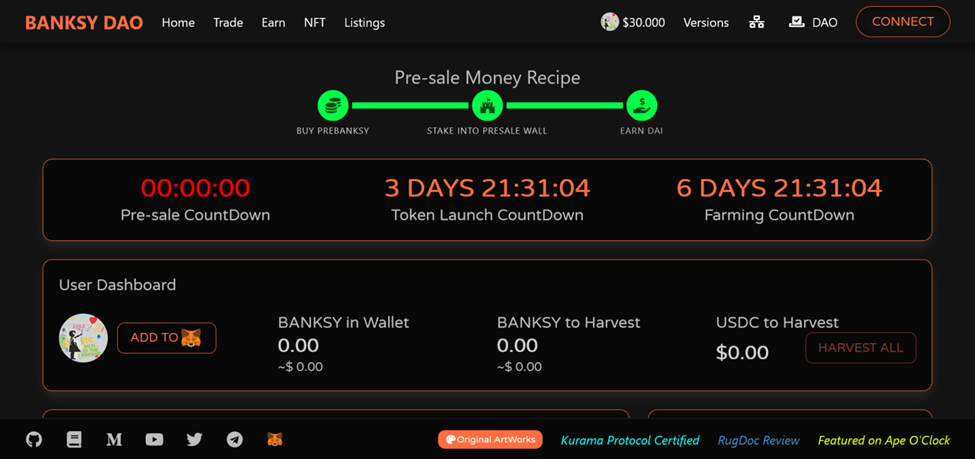Click the HARVEST ALL button

[861, 348]
